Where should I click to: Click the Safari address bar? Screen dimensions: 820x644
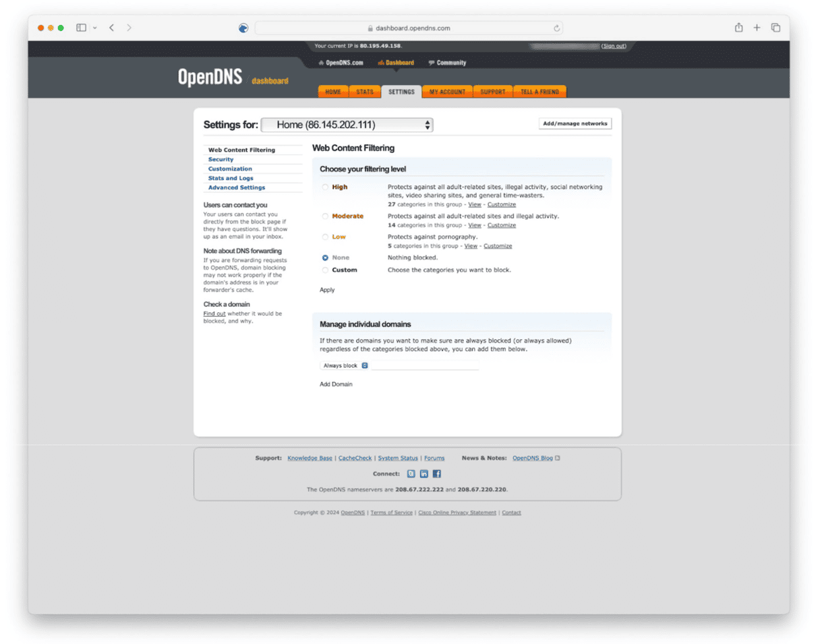[x=409, y=28]
